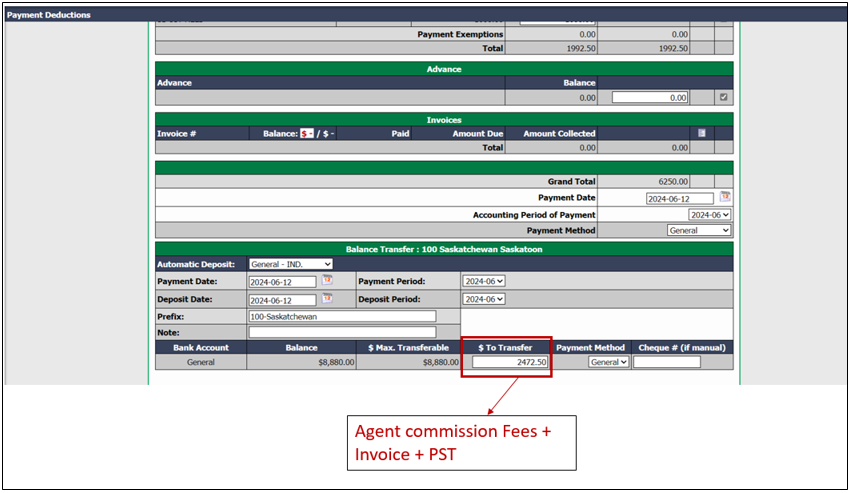Expand the Payment Period 2024-06 dropdown
The image size is (849, 493).
pyautogui.click(x=484, y=281)
